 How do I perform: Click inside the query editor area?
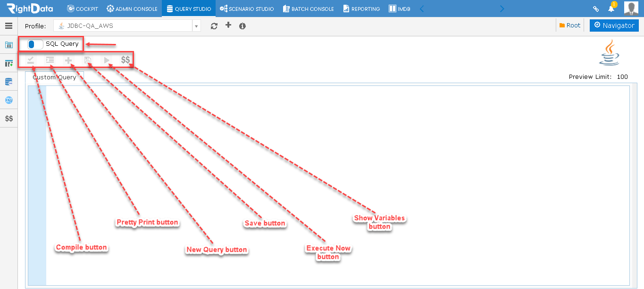click(337, 185)
